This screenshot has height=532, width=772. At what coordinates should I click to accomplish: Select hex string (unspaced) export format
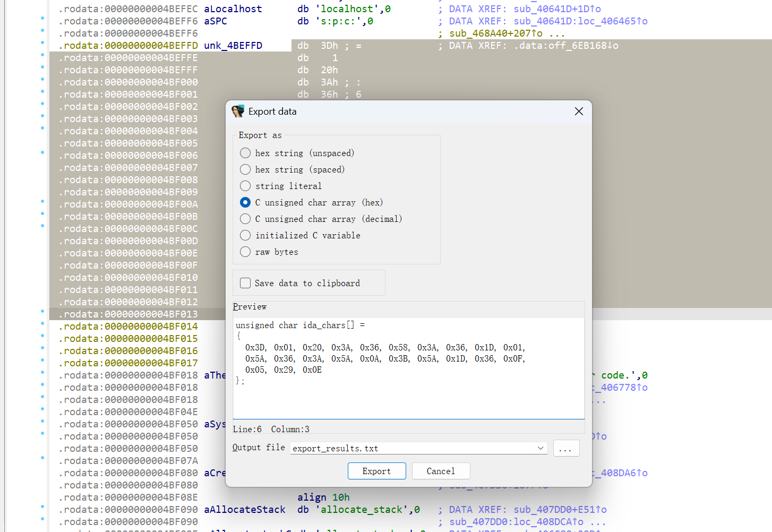(245, 153)
